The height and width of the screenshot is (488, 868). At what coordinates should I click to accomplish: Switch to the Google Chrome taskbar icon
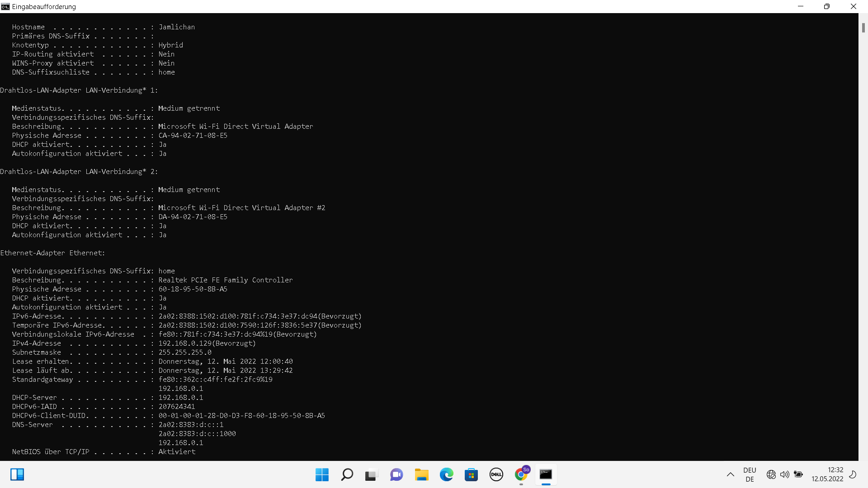tap(521, 474)
